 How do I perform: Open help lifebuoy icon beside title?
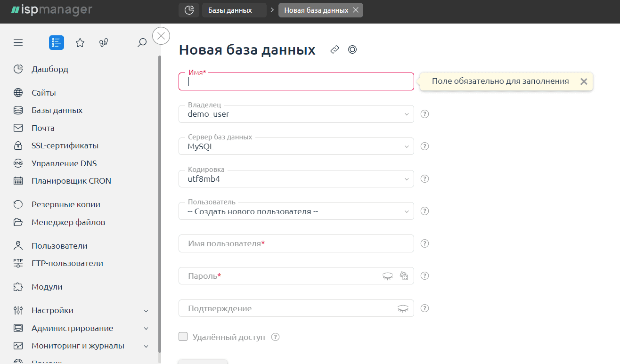pos(352,49)
